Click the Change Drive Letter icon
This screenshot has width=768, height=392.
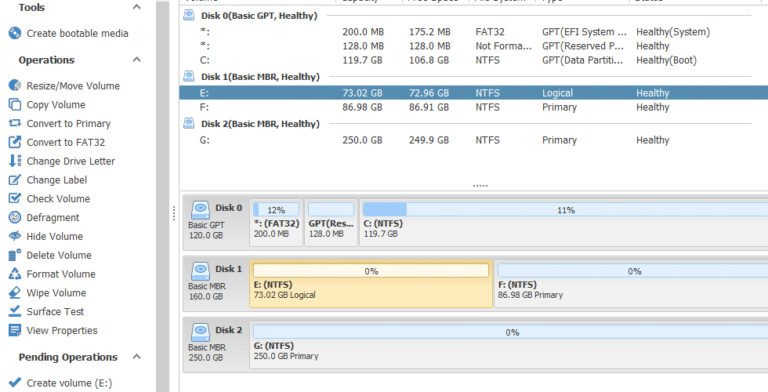[15, 161]
